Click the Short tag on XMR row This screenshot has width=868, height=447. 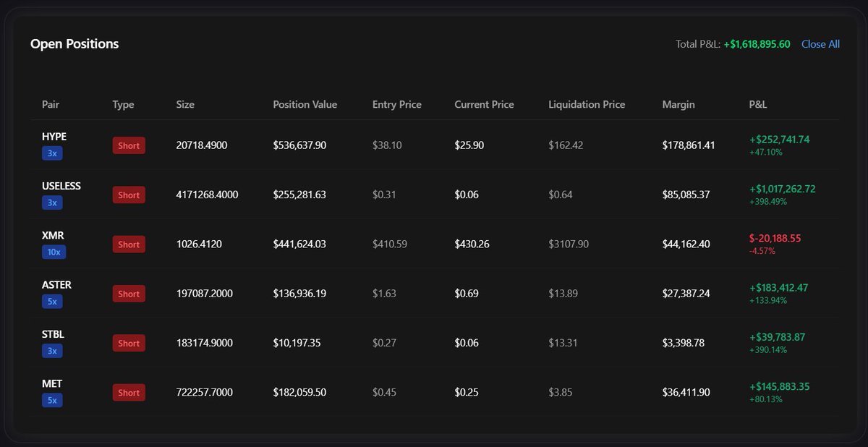tap(129, 244)
